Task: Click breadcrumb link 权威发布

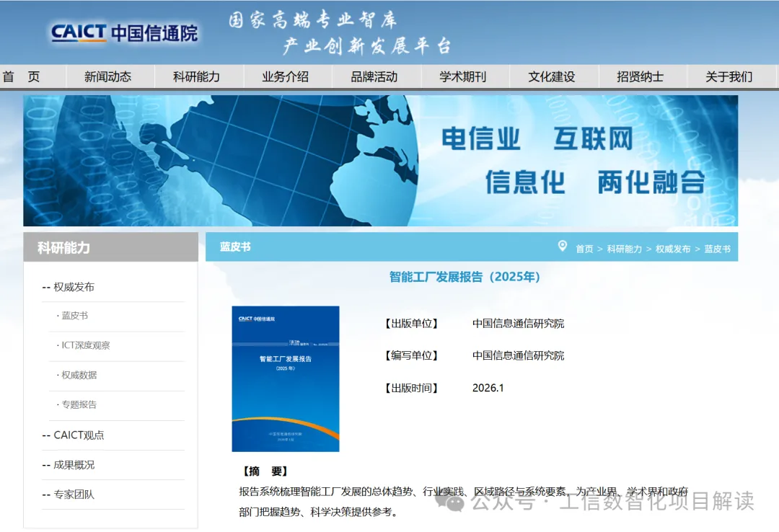Action: [673, 249]
